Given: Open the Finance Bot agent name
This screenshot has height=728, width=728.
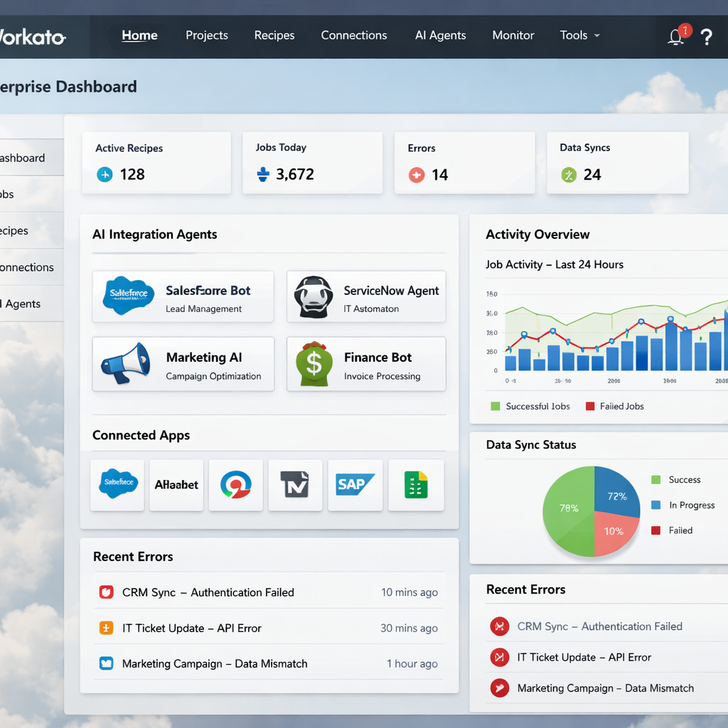Looking at the screenshot, I should [378, 358].
